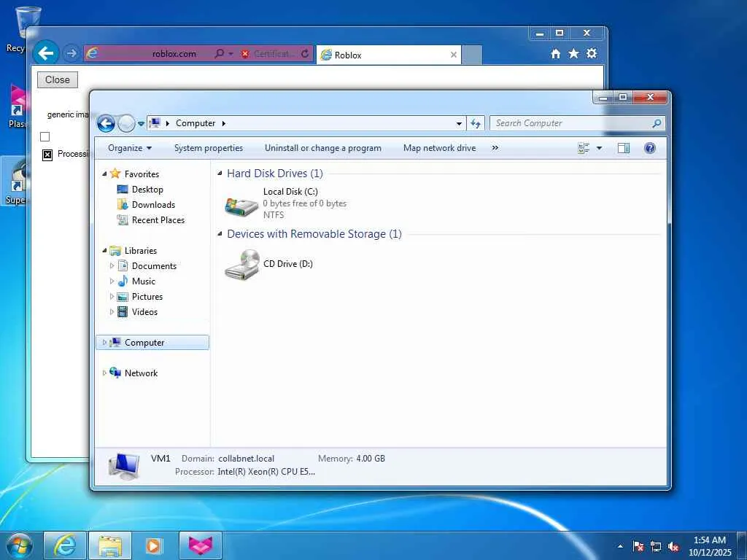
Task: Select Desktop in Favorites
Action: point(147,190)
